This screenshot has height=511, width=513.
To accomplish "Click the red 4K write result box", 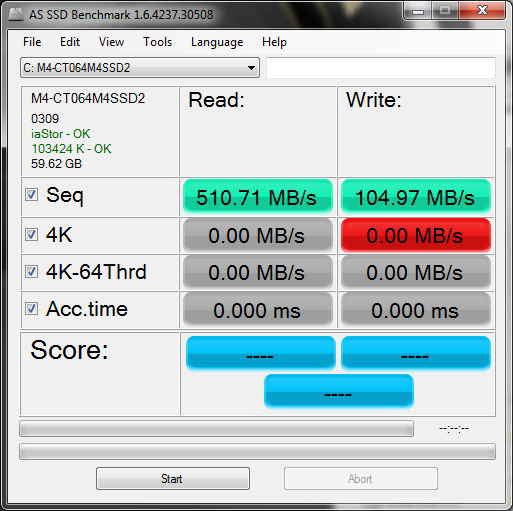I will (x=416, y=235).
